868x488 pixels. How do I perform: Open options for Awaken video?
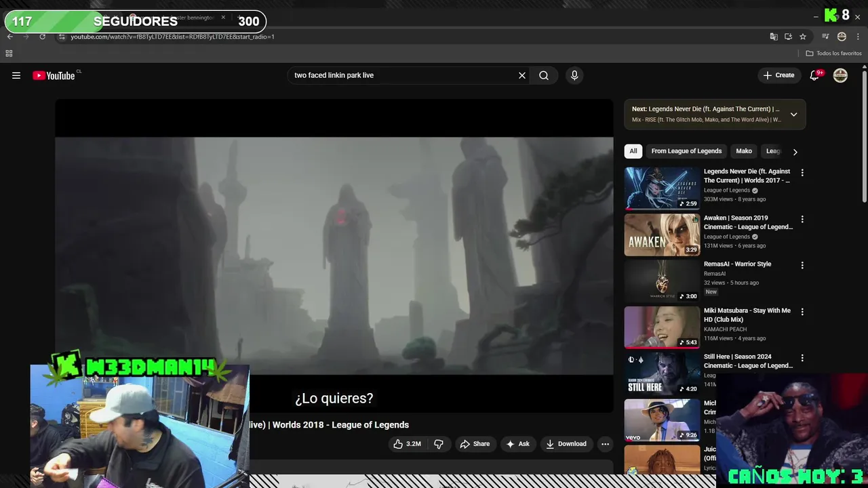coord(802,219)
